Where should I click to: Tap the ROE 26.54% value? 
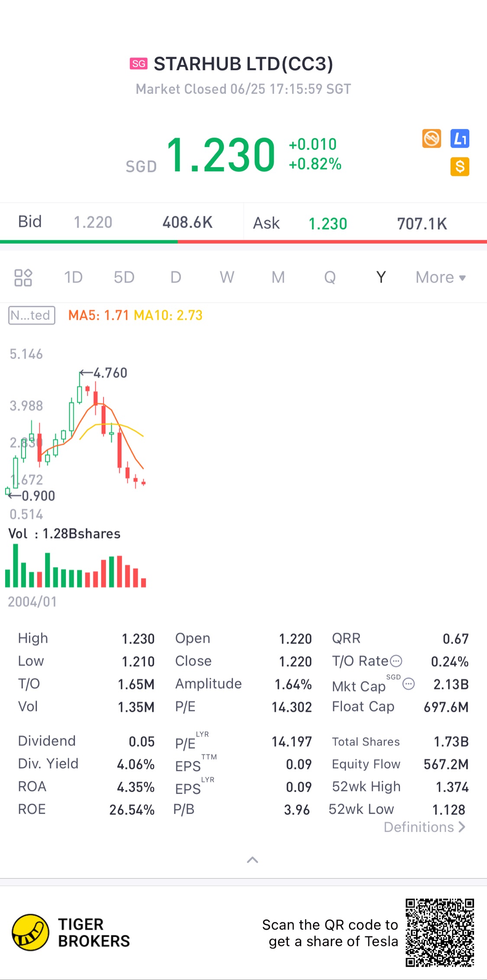click(132, 809)
